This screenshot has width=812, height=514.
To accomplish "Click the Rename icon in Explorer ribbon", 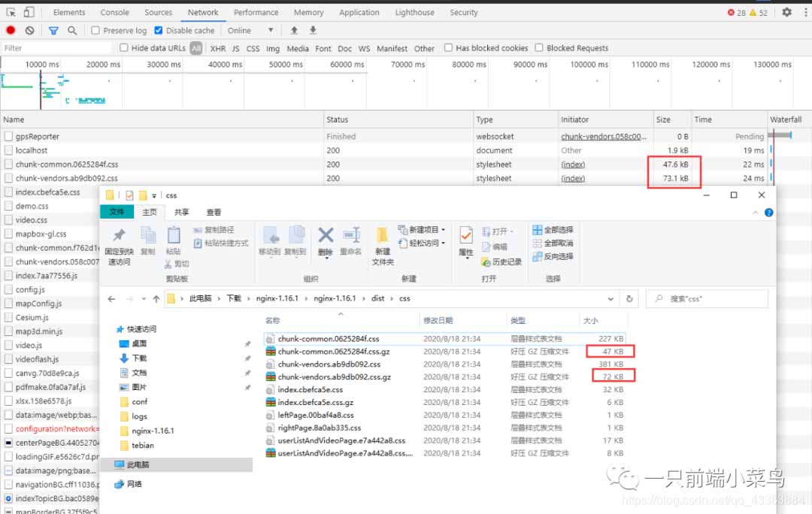I will 351,235.
